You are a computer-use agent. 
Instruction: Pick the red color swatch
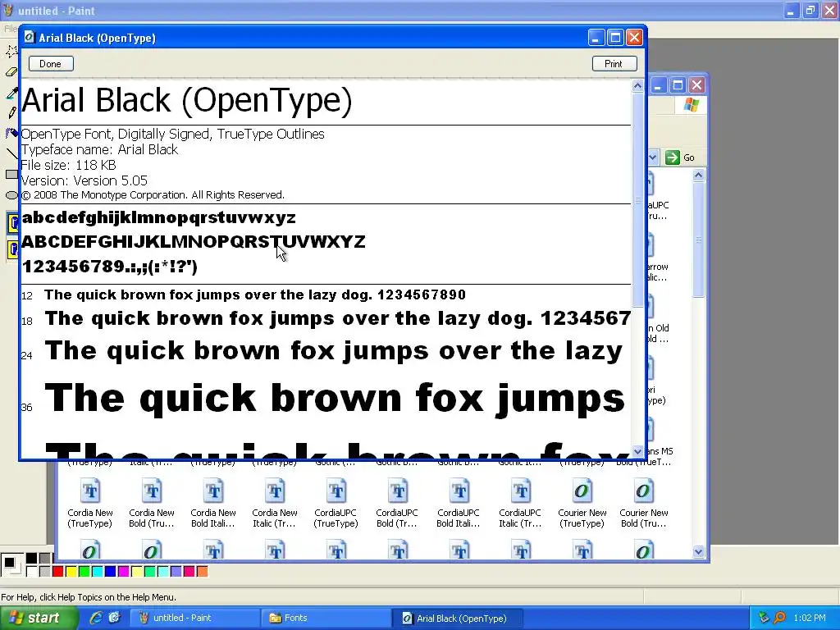pos(58,572)
